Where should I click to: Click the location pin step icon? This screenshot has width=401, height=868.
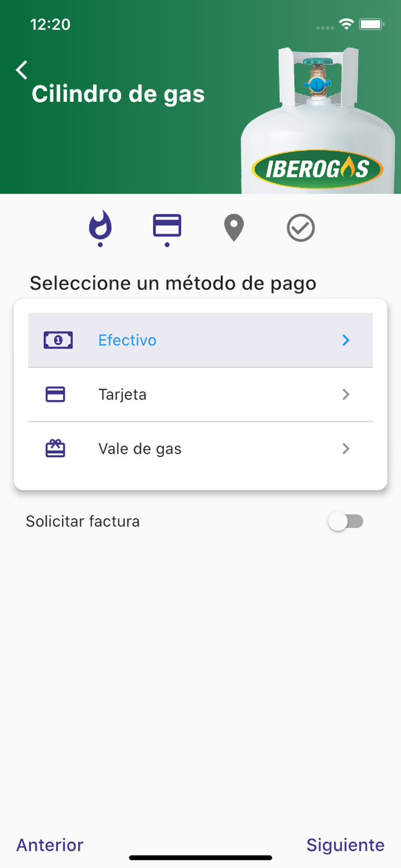[x=234, y=228]
